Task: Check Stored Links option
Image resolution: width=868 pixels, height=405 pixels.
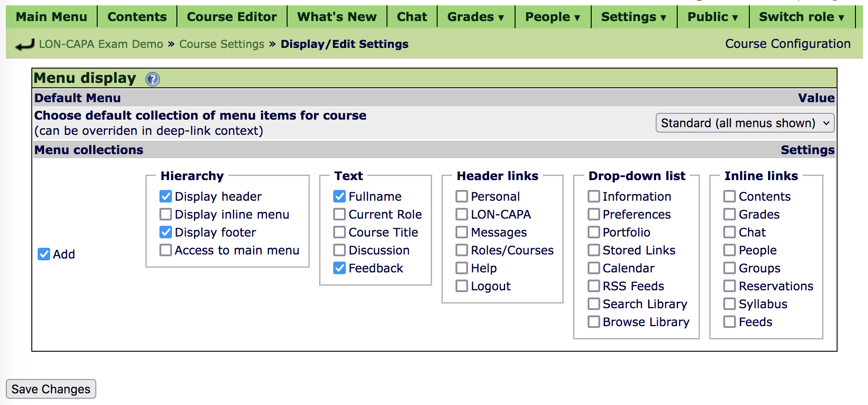Action: click(x=594, y=250)
